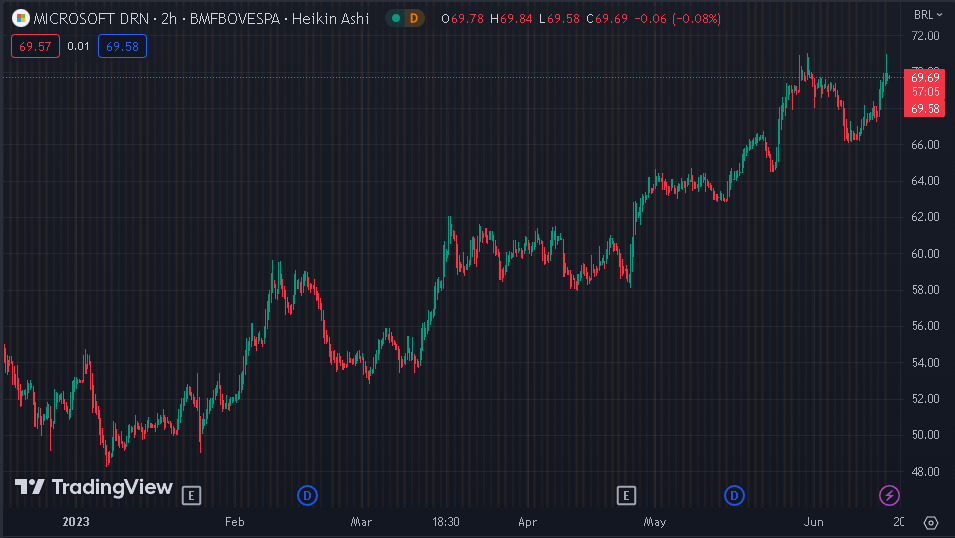
Task: Click the 2023 label on time axis
Action: [76, 522]
